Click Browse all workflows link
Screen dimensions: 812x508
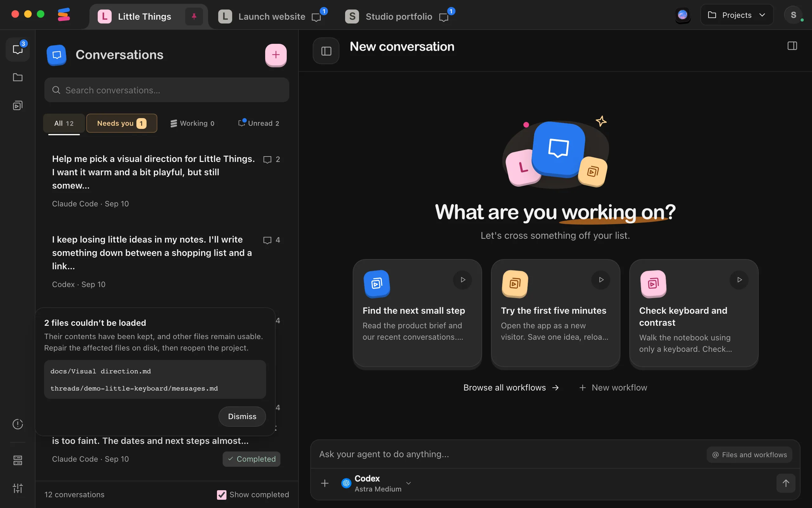(x=511, y=387)
